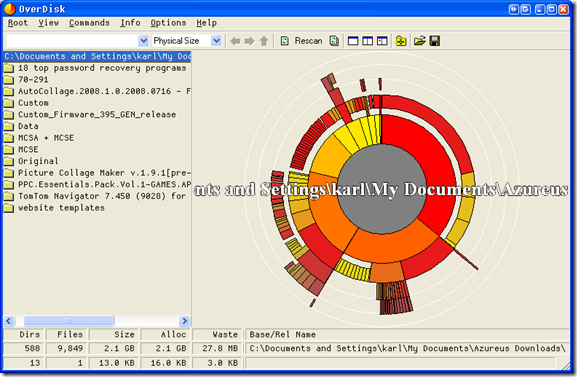Viewport: 577px width, 377px height.
Task: Click the 13.0 KB size value
Action: point(117,363)
